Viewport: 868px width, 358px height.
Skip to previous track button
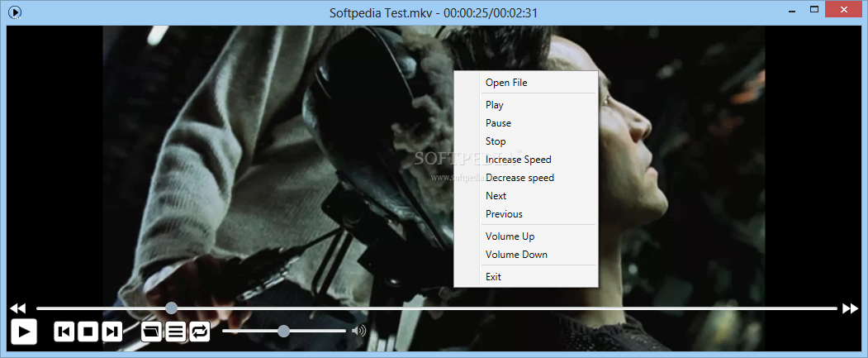pyautogui.click(x=64, y=332)
